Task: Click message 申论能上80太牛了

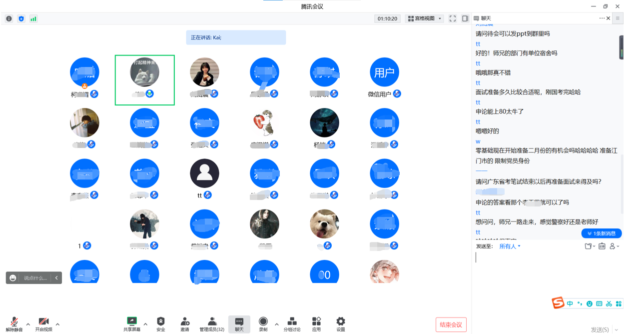Action: [x=500, y=111]
